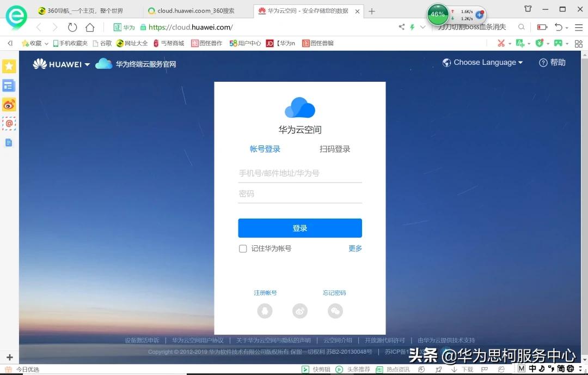This screenshot has height=375, width=588.
Task: Select 帐号登录 login tab
Action: pos(265,149)
